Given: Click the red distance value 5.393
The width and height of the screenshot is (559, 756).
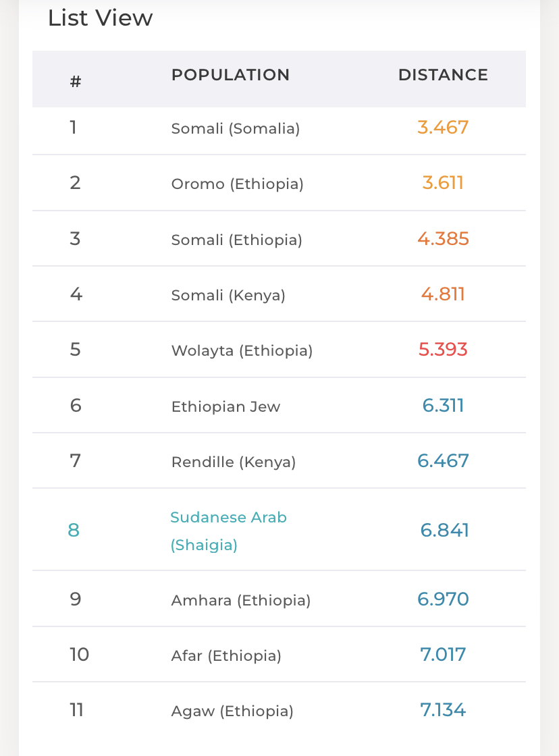Looking at the screenshot, I should click(443, 350).
